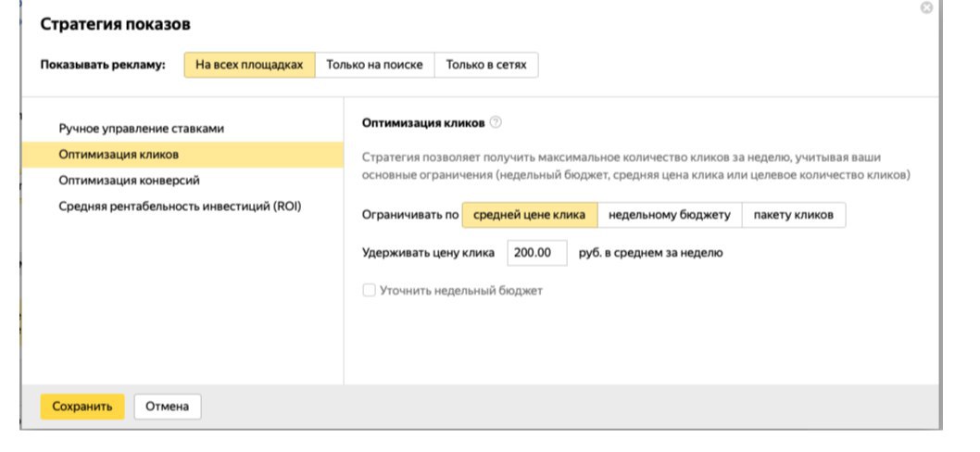The image size is (980, 452).
Task: Click the Стратегия показов dialog title
Action: click(116, 24)
